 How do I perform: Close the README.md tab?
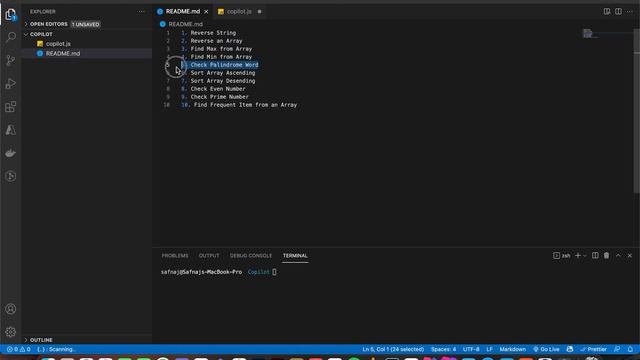pyautogui.click(x=206, y=11)
